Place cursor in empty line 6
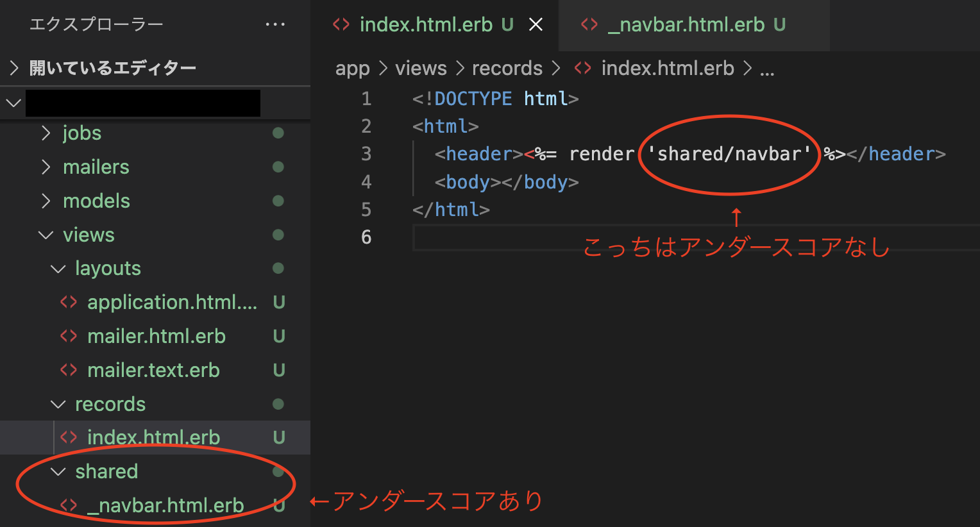This screenshot has height=527, width=980. (696, 237)
